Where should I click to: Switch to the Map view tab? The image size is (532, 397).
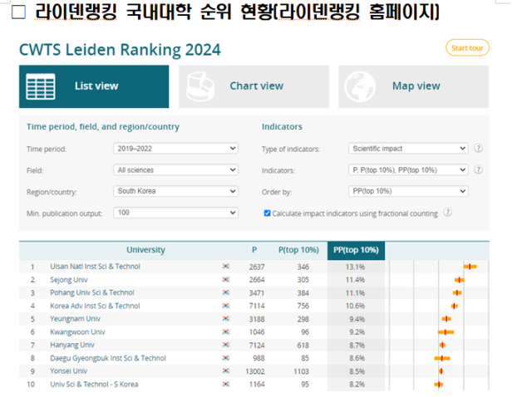[x=414, y=86]
